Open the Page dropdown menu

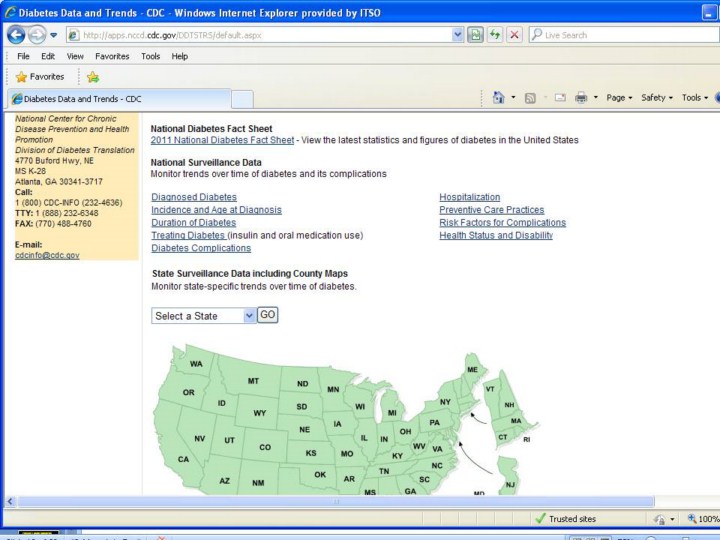point(619,97)
